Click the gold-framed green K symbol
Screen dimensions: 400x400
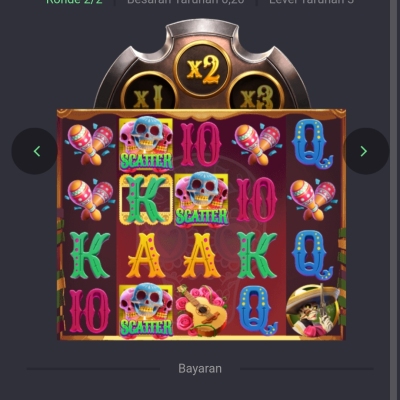(x=146, y=199)
